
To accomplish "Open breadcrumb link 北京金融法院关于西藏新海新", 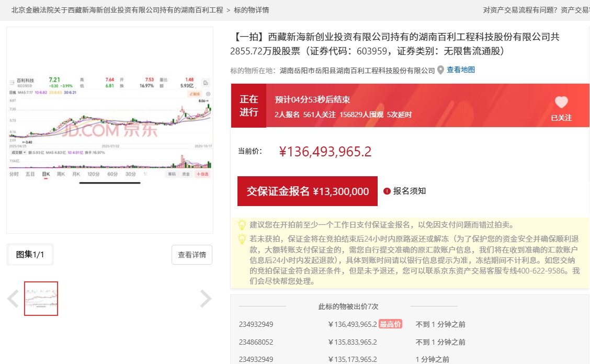I will tap(117, 10).
